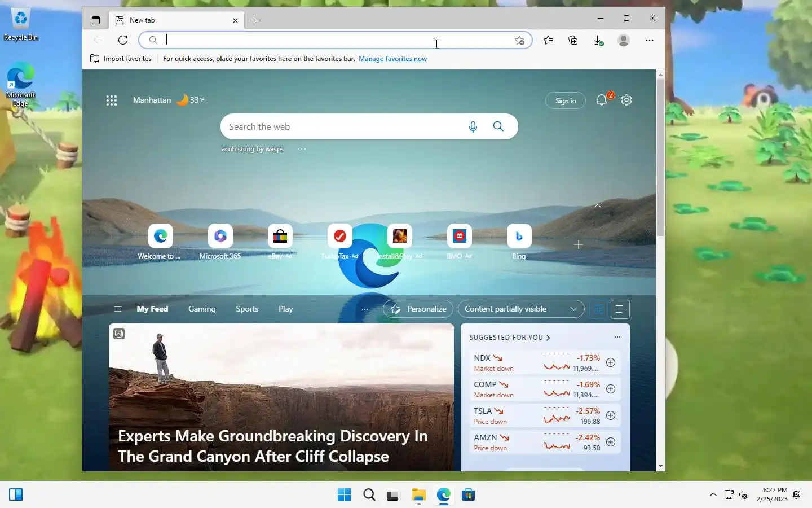Refresh the page with the reload icon
The width and height of the screenshot is (812, 508).
[x=123, y=40]
